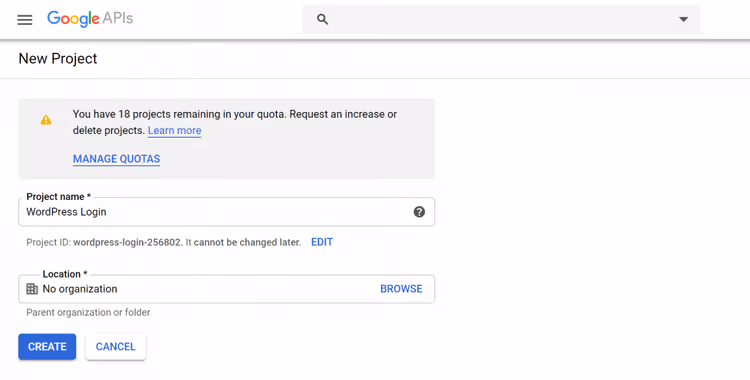This screenshot has width=750, height=380.
Task: Click the New Project heading
Action: click(x=58, y=58)
